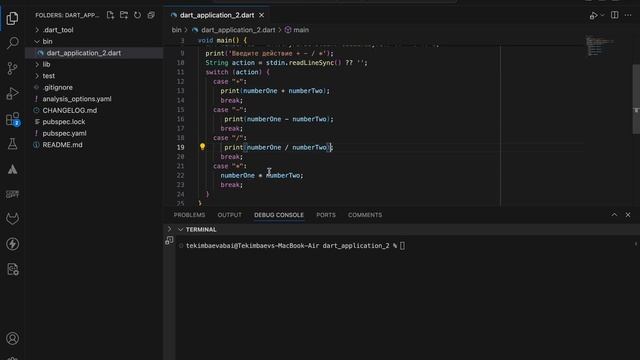Switch to the OUTPUT tab
Screen dimensions: 640x360
coord(229,215)
